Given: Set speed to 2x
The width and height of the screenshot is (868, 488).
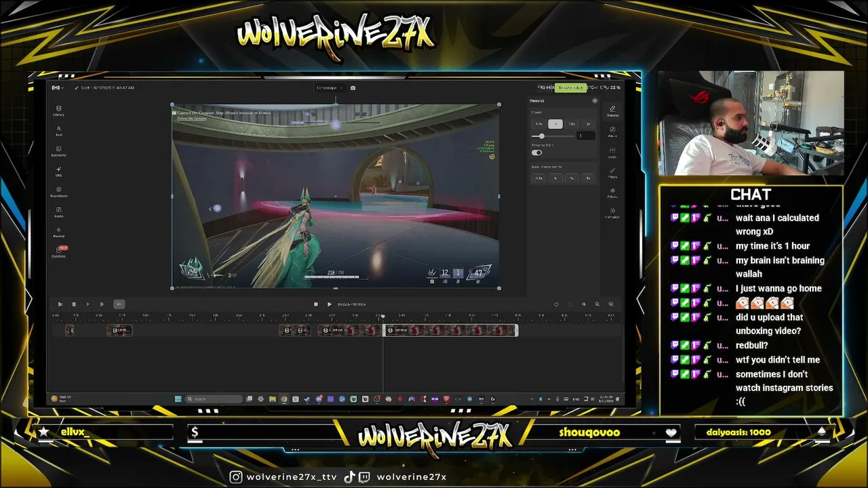Looking at the screenshot, I should pyautogui.click(x=588, y=124).
